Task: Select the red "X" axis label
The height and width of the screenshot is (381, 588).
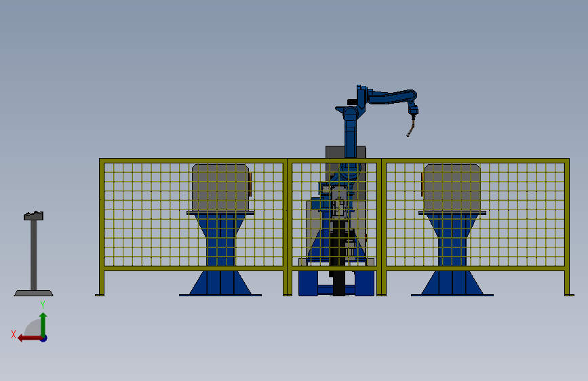Action: [x=14, y=334]
